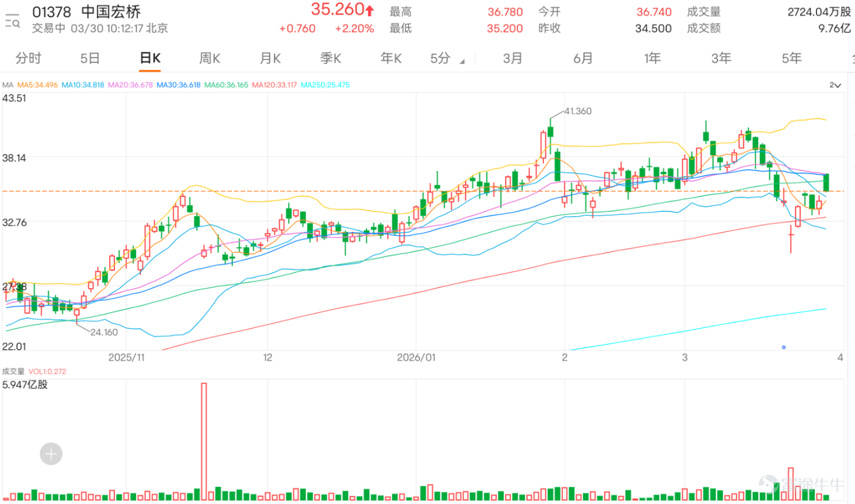Click the 交易中 trading status text
The width and height of the screenshot is (855, 504).
click(x=49, y=28)
